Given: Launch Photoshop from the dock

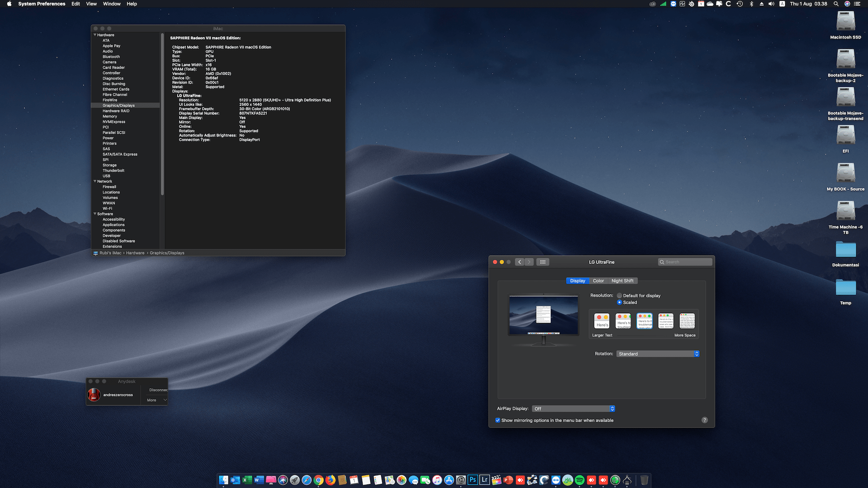Looking at the screenshot, I should coord(473,480).
